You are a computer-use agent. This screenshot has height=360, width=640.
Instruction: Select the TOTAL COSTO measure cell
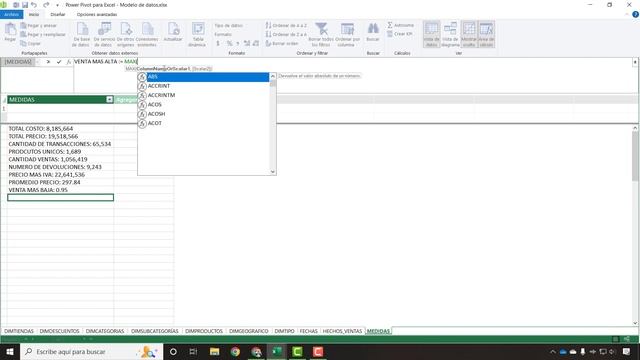pos(60,129)
